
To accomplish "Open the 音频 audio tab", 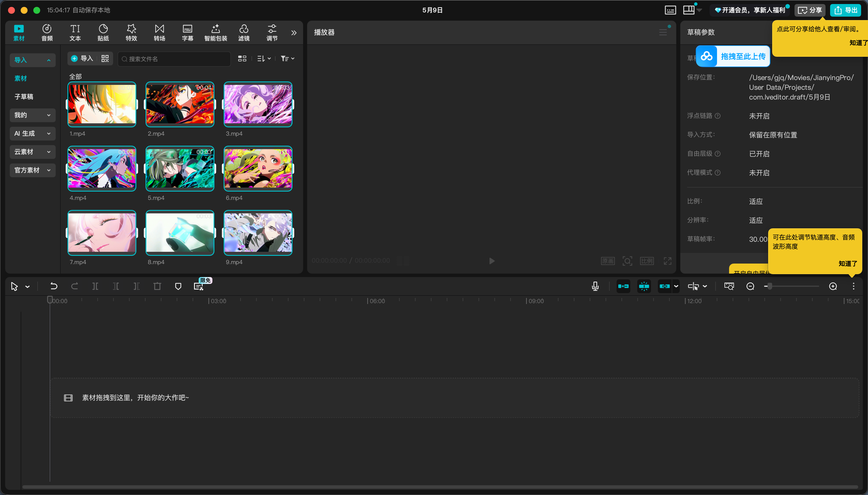I will 47,33.
